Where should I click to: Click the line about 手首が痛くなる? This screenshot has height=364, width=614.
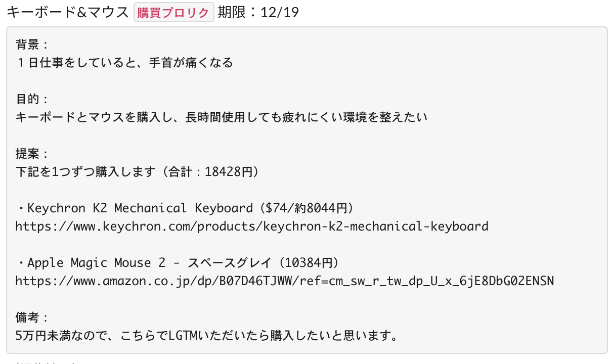tap(124, 63)
